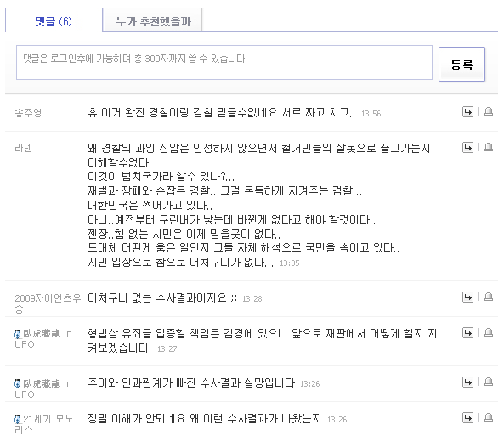Viewport: 504px width, 436px height.
Task: Submit comment with the 등록 button
Action: [462, 65]
